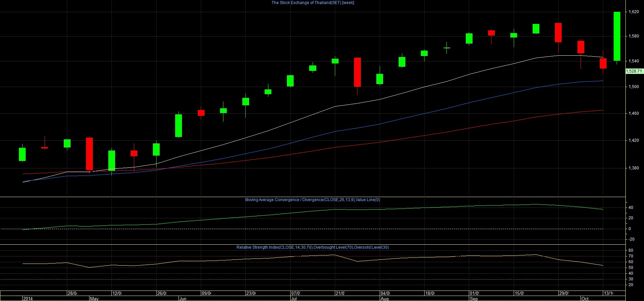Click the -20 value on the MACD axis

[631, 239]
